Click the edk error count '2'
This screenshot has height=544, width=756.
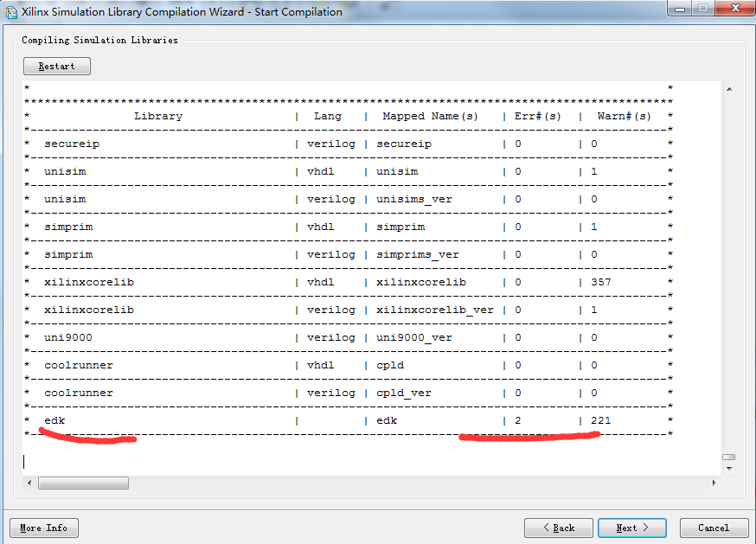coord(518,420)
